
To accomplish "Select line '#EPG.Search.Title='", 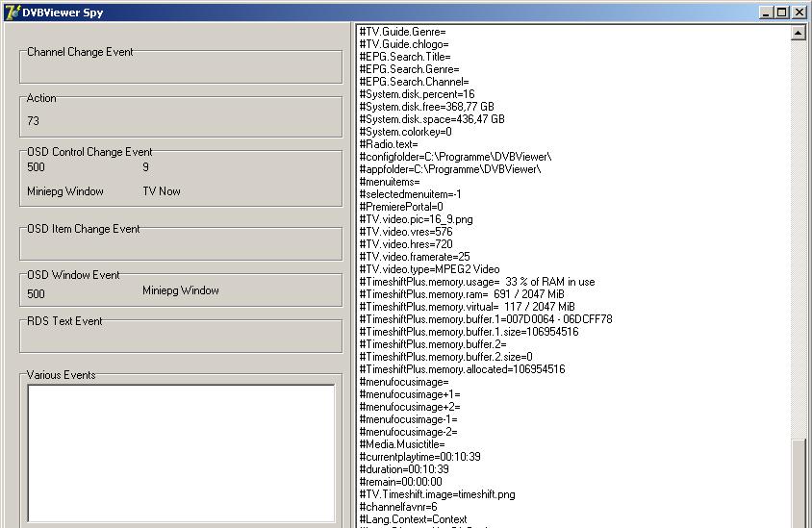I will [405, 57].
